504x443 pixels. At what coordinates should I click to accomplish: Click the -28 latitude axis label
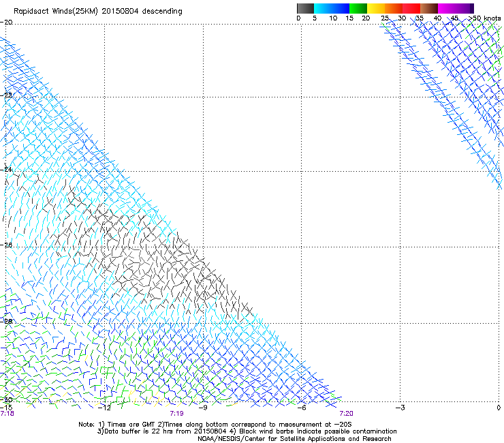6,321
